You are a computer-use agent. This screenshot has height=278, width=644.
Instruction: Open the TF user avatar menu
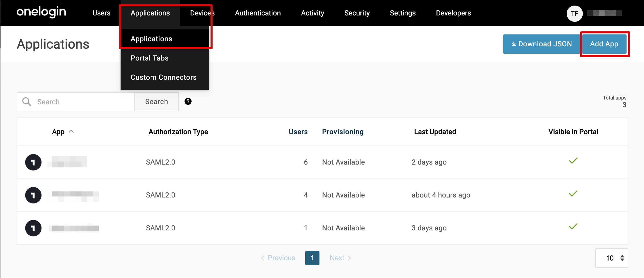(x=574, y=13)
